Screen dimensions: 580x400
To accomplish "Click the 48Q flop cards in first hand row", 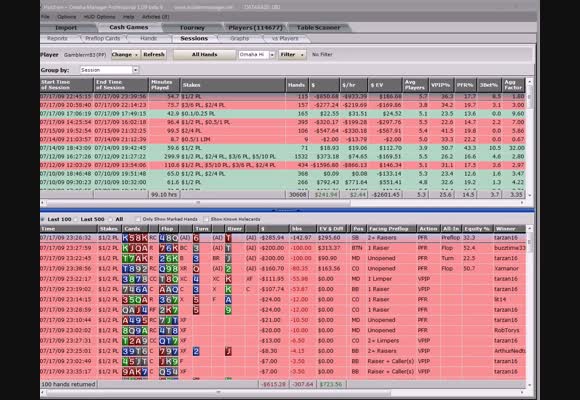I will [x=169, y=238].
